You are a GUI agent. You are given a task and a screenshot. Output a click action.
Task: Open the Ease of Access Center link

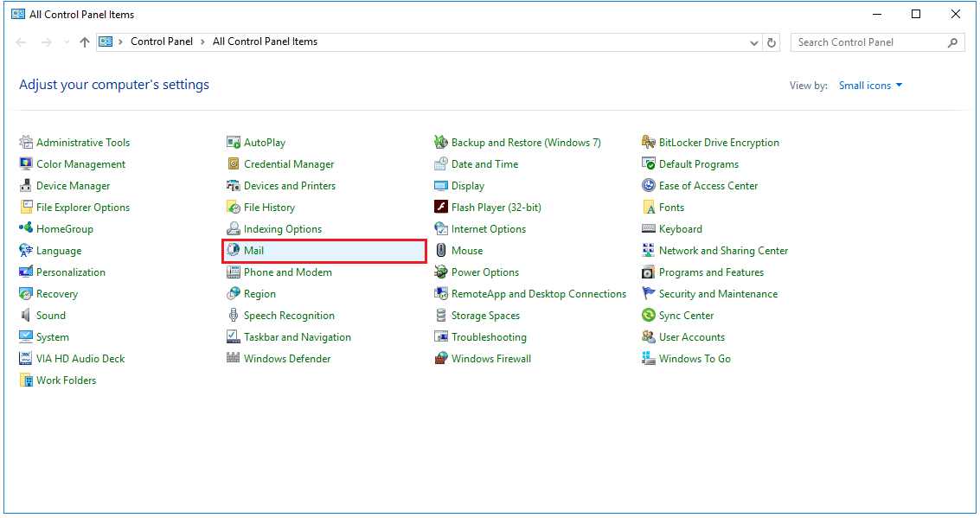(x=708, y=186)
